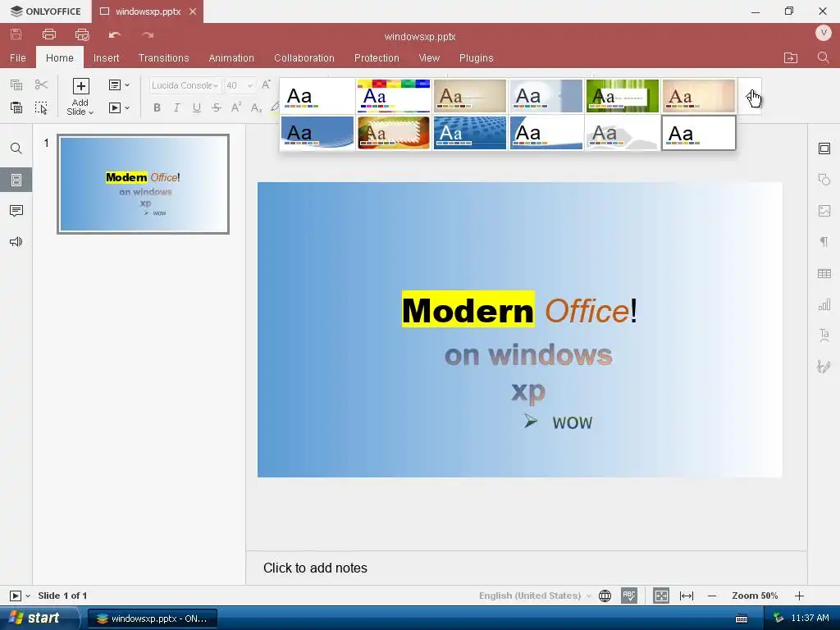Open the Table settings right-panel icon
The image size is (840, 630).
point(824,274)
